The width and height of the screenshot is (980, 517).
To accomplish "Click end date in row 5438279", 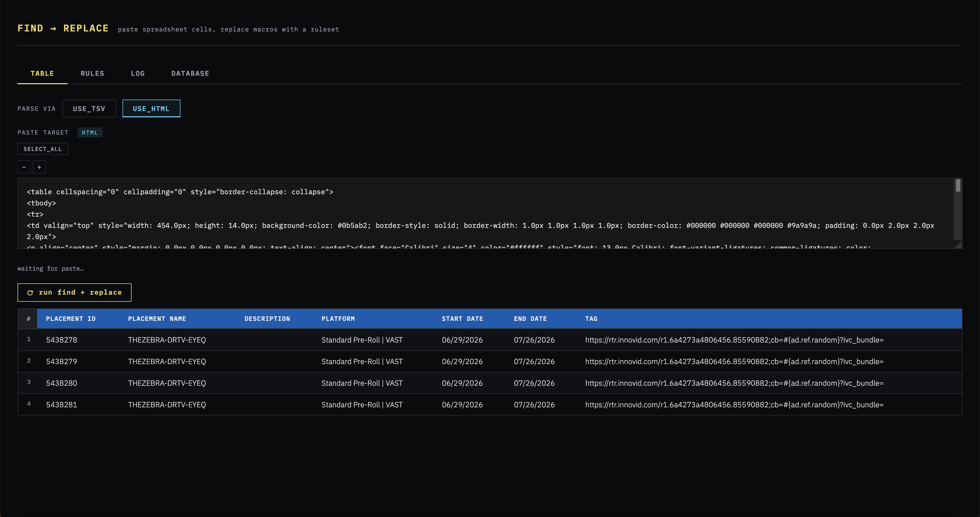I will pos(534,362).
